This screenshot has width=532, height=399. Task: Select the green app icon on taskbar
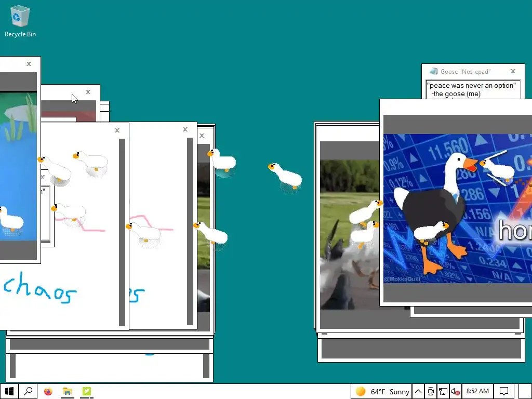[x=87, y=392]
